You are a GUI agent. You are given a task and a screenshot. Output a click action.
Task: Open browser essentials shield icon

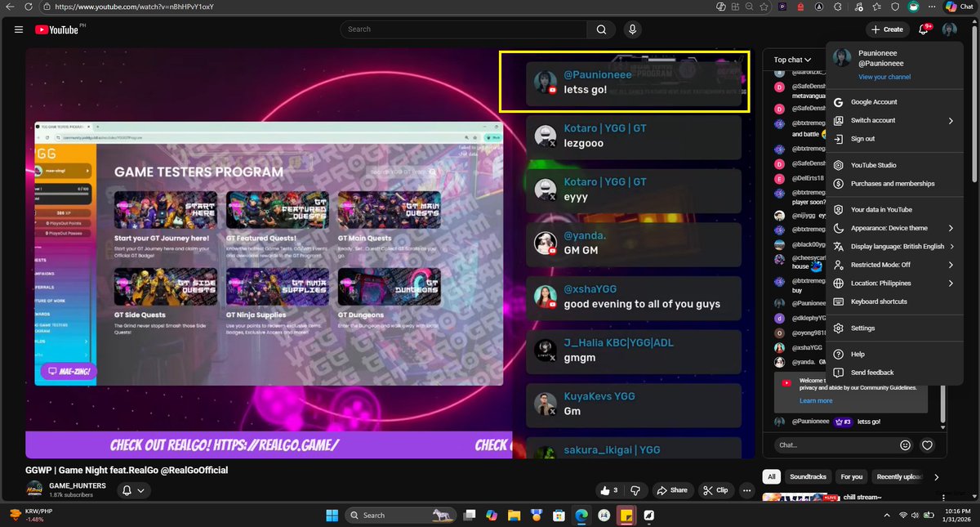pos(895,7)
